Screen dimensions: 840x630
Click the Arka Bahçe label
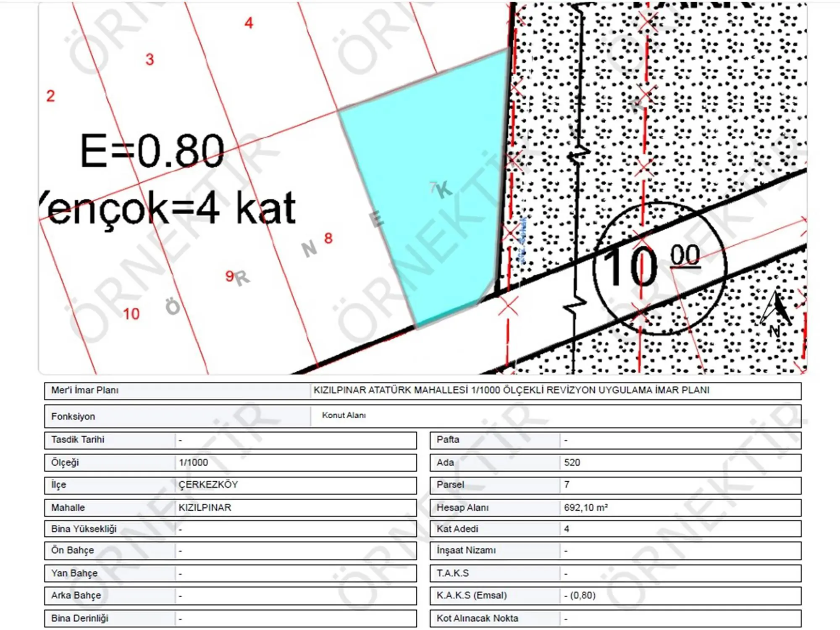click(x=76, y=596)
